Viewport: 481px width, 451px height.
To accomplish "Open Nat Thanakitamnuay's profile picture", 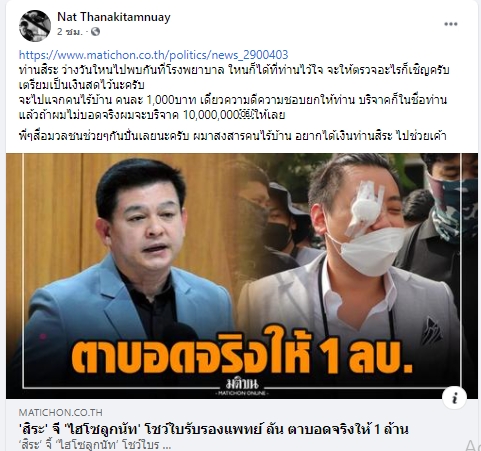I will 35,26.
